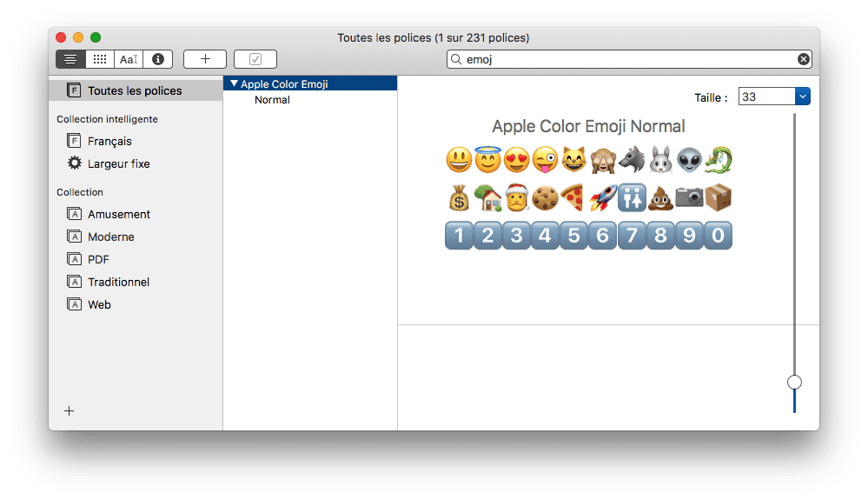Toggle enable/disable font checkmark button
This screenshot has height=500, width=868.
click(x=255, y=59)
